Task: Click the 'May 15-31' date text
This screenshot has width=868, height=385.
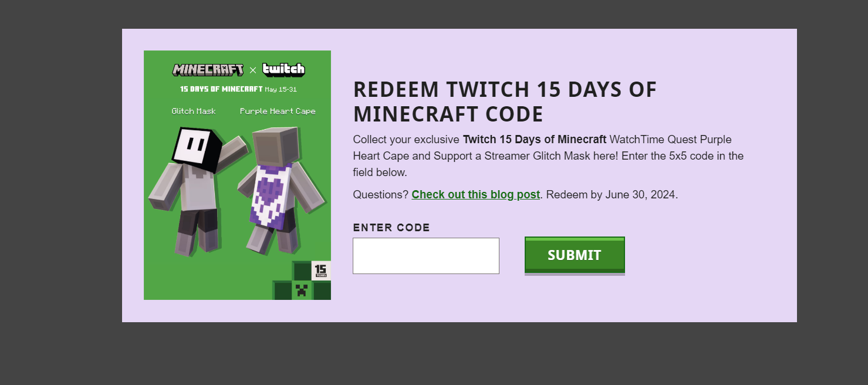Action: (280, 89)
